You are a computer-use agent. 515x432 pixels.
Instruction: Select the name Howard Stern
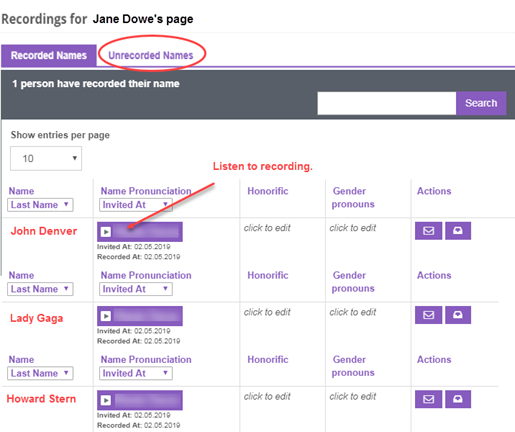41,399
